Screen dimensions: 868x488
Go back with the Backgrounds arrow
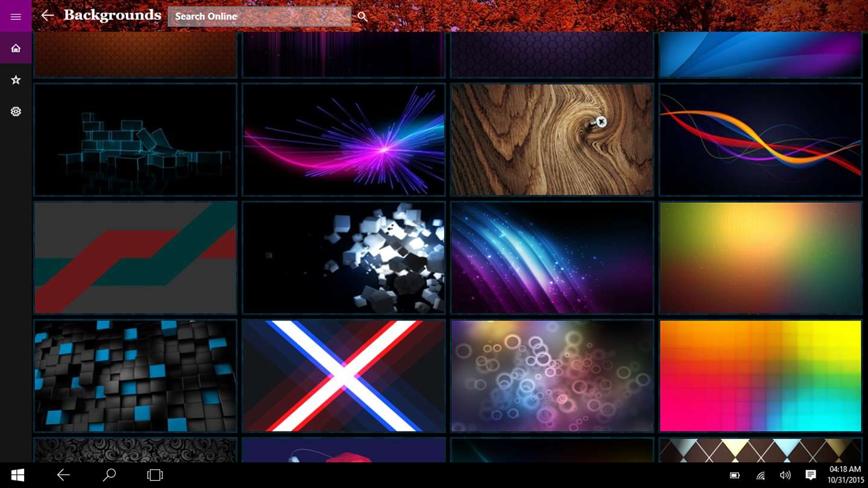[47, 16]
